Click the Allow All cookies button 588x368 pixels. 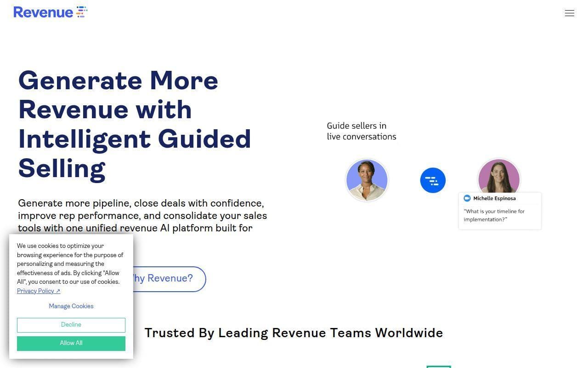[71, 343]
